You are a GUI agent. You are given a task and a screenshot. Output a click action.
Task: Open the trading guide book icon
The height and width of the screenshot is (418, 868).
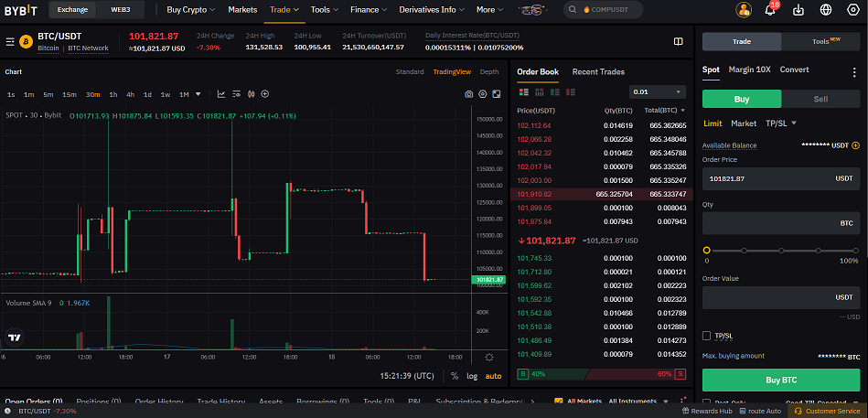pyautogui.click(x=678, y=41)
